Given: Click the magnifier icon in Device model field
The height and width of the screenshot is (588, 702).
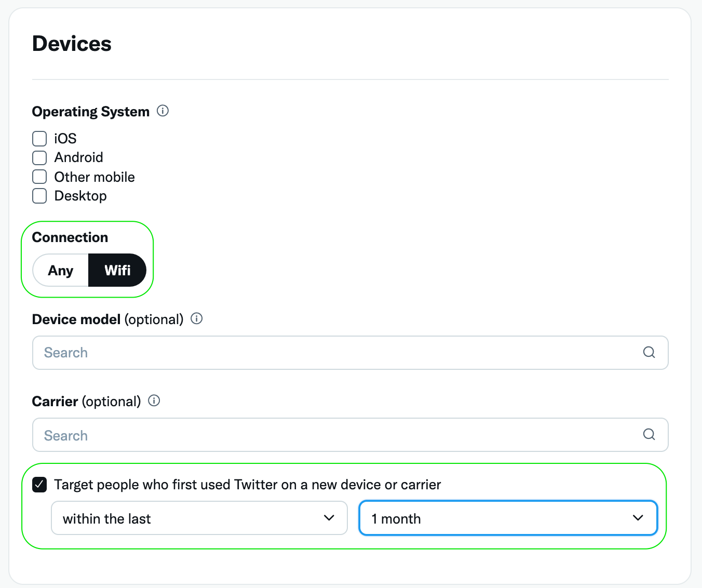Looking at the screenshot, I should (x=649, y=352).
